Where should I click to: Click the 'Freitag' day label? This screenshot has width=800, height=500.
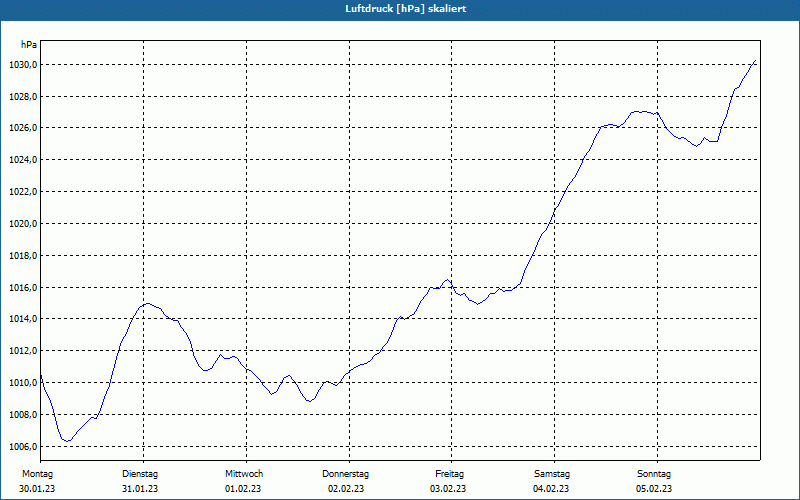(449, 474)
